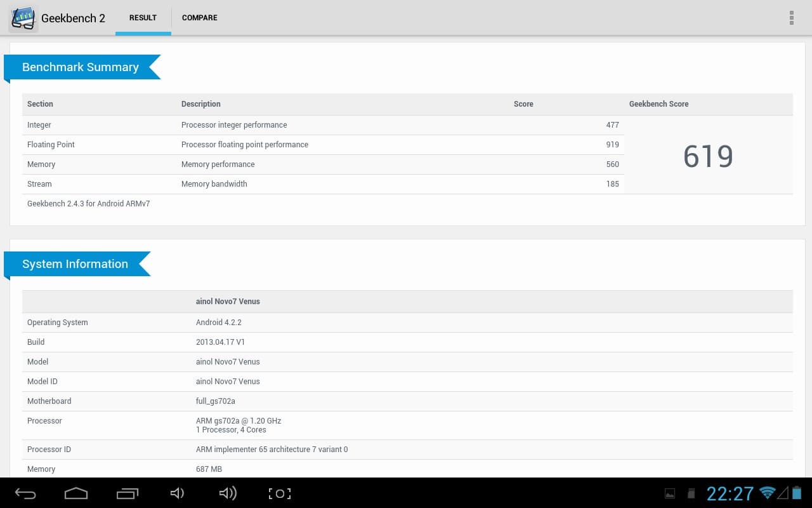Tap the Stream score 185
The height and width of the screenshot is (508, 812).
pos(612,184)
